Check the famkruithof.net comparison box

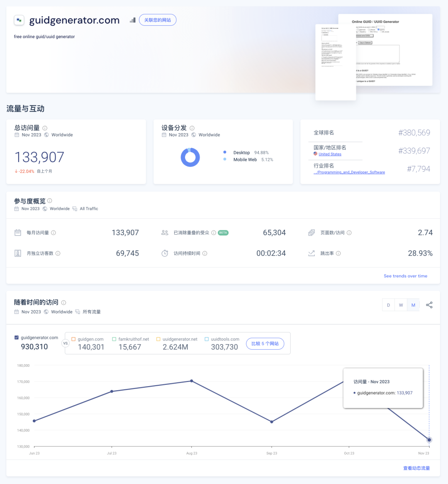pyautogui.click(x=114, y=339)
